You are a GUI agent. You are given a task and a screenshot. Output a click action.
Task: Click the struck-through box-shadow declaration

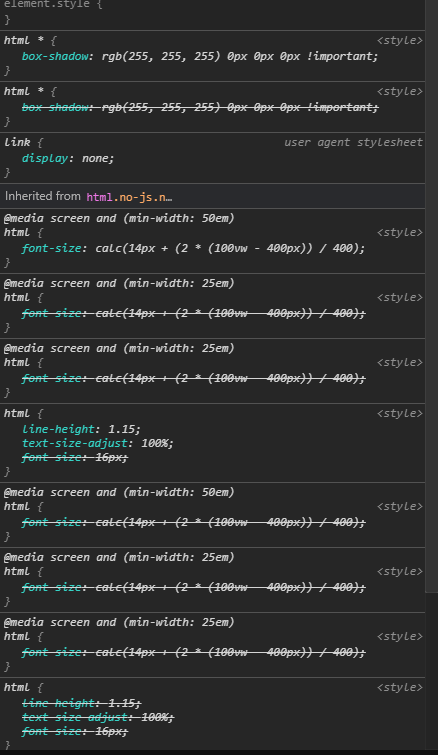[200, 107]
